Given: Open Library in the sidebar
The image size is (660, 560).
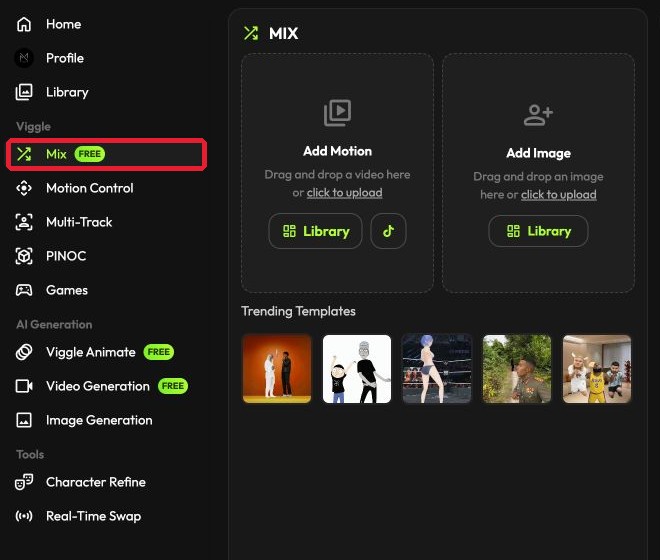Looking at the screenshot, I should click(x=67, y=92).
